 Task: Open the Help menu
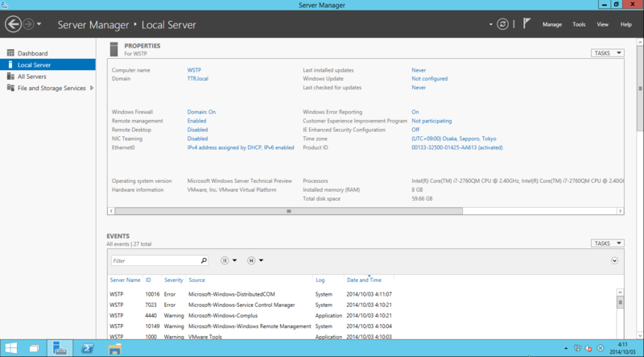click(x=626, y=24)
